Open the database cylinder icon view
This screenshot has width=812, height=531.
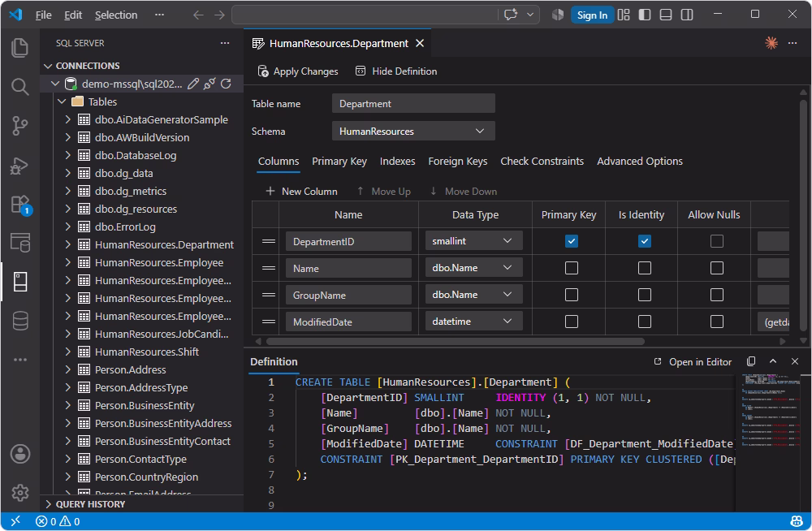[19, 321]
